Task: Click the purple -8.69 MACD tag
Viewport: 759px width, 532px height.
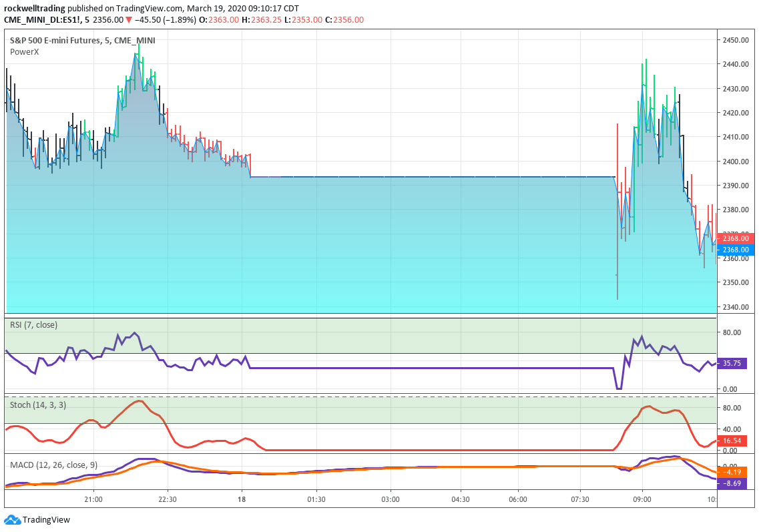Action: [x=732, y=483]
